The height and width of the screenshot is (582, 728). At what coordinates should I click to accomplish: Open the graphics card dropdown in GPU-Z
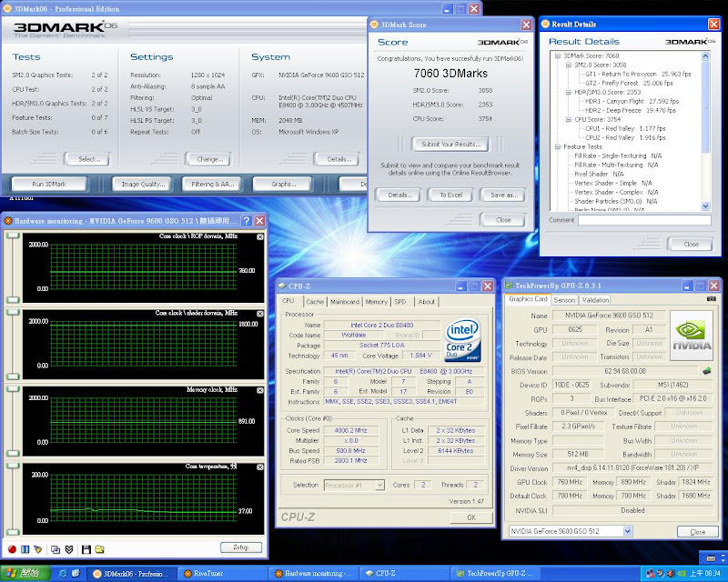click(627, 531)
